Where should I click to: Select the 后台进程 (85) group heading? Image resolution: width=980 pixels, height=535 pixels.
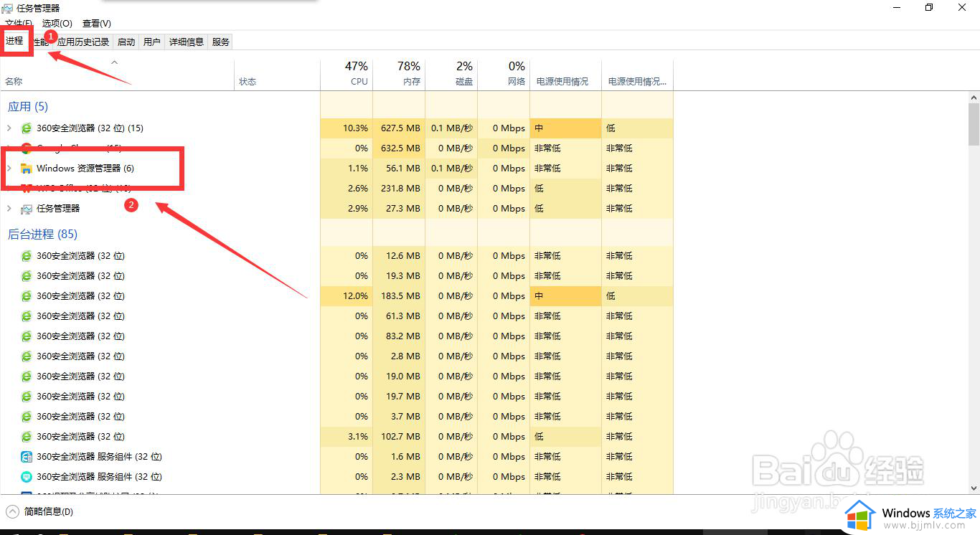[x=42, y=235]
